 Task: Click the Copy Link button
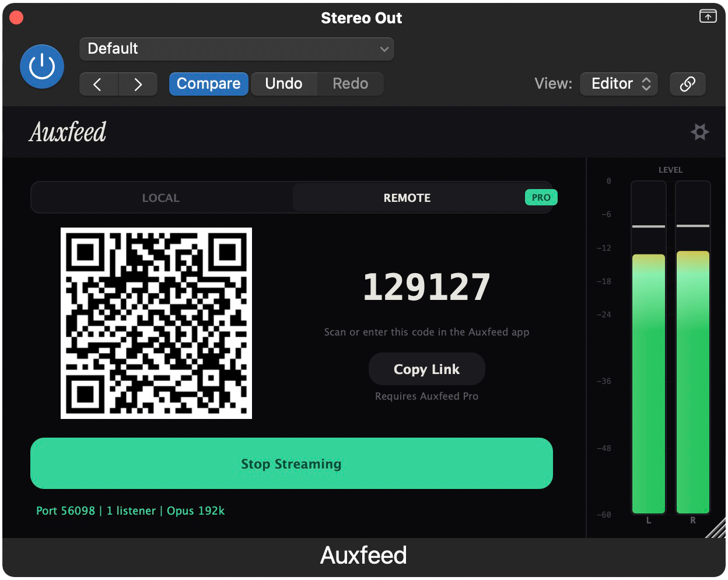point(426,369)
